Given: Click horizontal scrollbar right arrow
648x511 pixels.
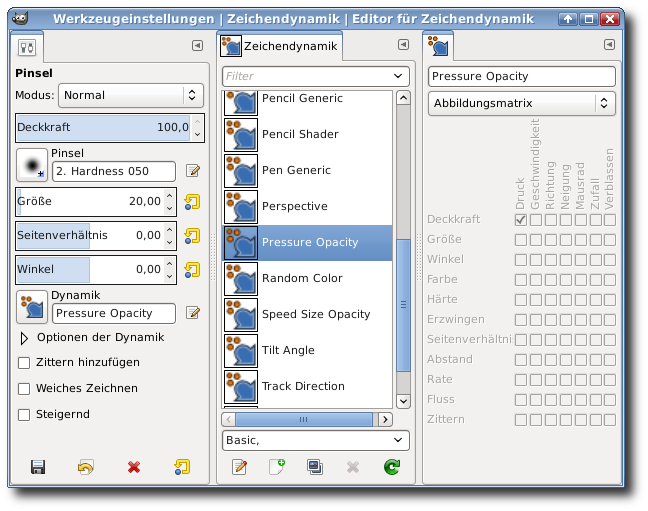Looking at the screenshot, I should (x=385, y=420).
